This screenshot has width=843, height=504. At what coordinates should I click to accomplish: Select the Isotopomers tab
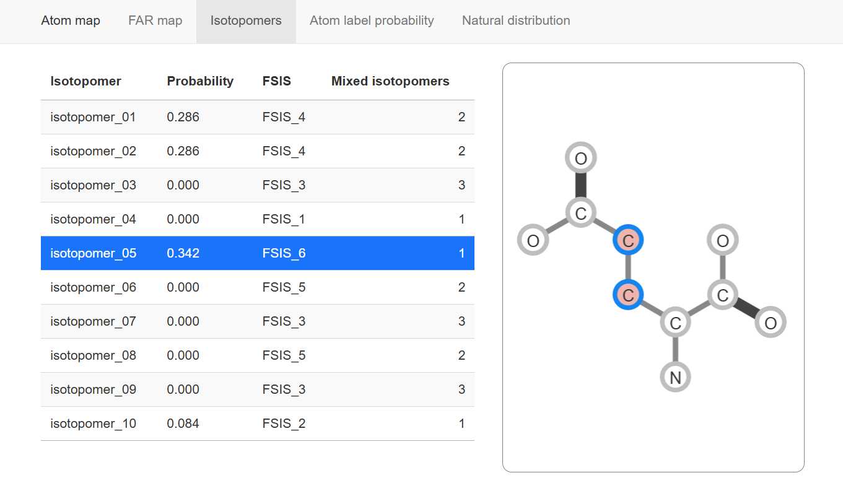[246, 21]
